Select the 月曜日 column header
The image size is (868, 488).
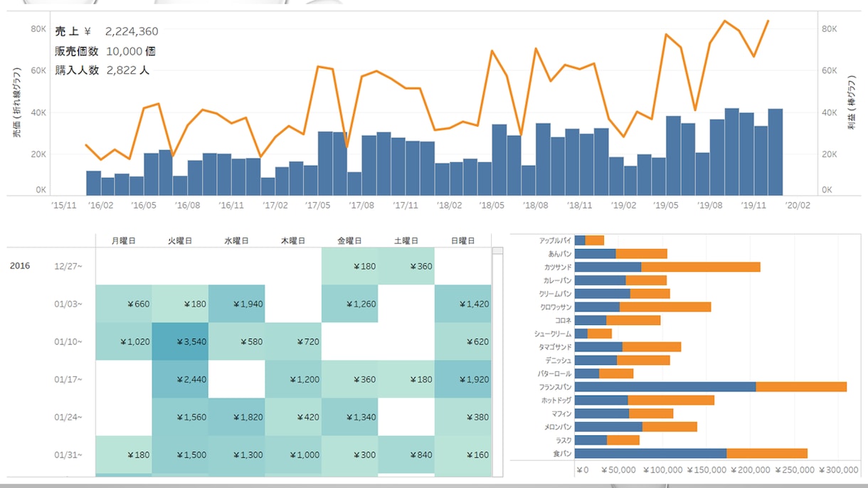pos(124,241)
